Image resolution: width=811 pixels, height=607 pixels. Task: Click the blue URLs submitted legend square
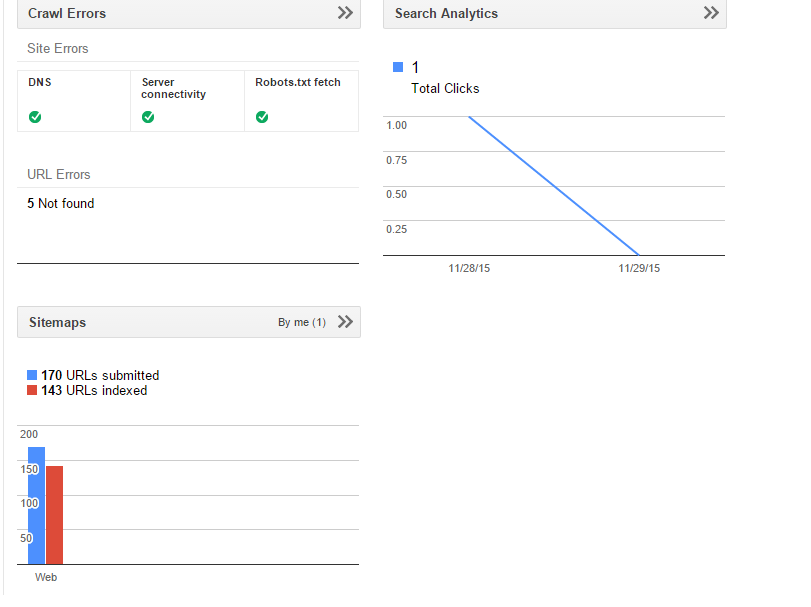(32, 376)
